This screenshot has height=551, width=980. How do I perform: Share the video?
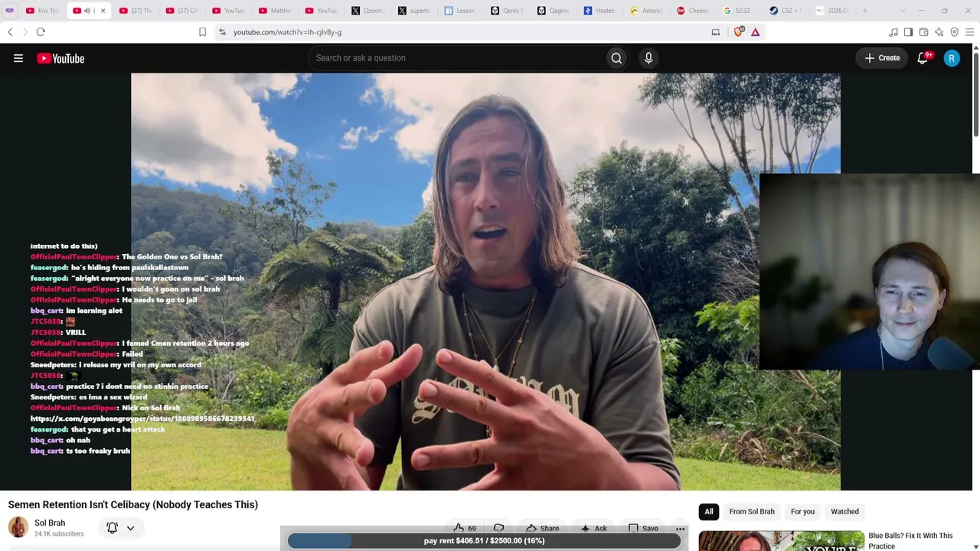coord(543,528)
